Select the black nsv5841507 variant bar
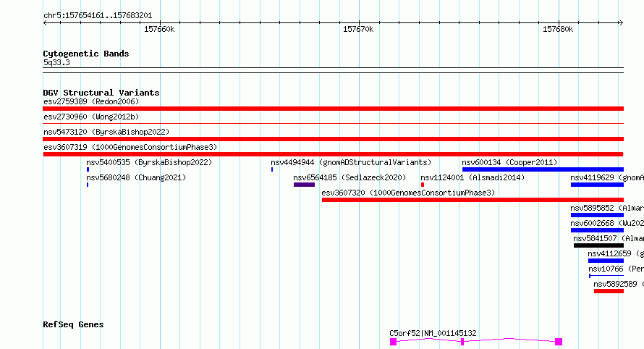The height and width of the screenshot is (349, 644). click(x=599, y=245)
